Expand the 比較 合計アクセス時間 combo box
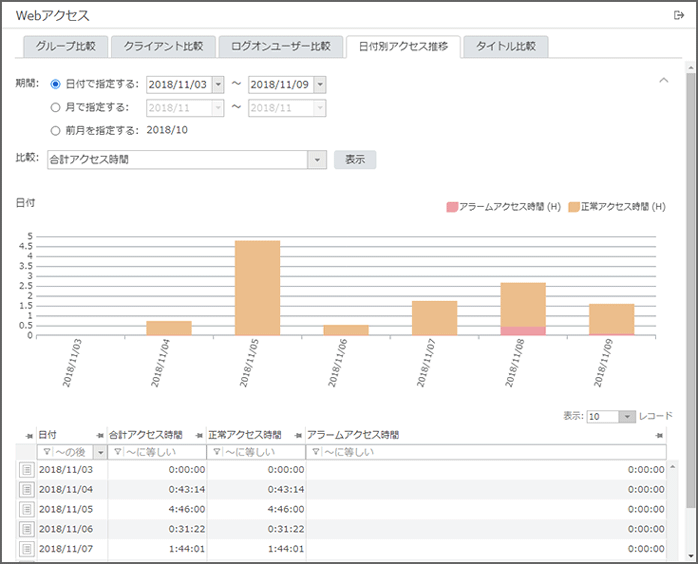 coord(318,159)
